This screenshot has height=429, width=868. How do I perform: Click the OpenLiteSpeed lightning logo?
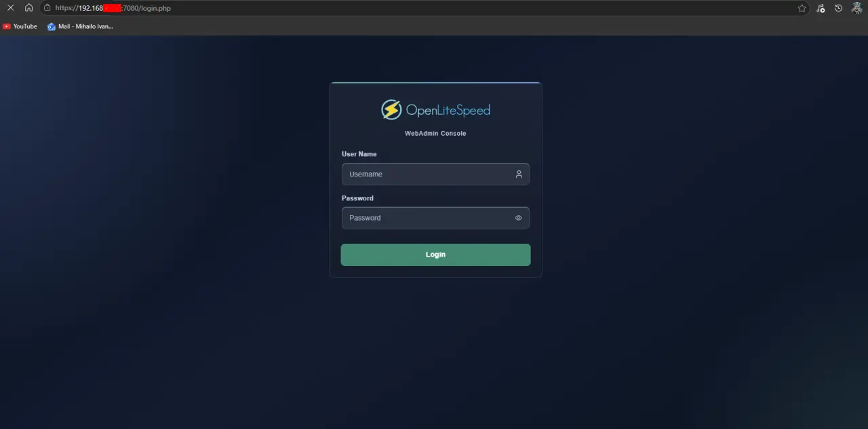pyautogui.click(x=391, y=109)
